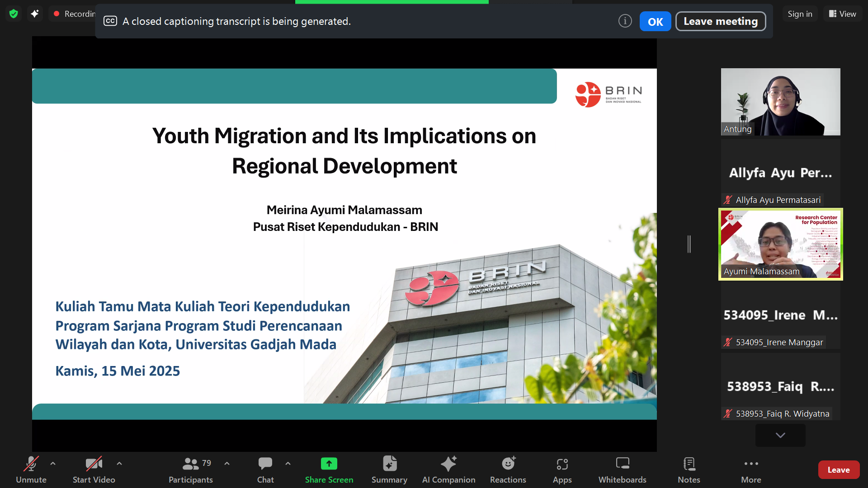This screenshot has width=868, height=488.
Task: Click the presenter name 'Meirina Ayumi Malamassam'
Action: point(344,210)
